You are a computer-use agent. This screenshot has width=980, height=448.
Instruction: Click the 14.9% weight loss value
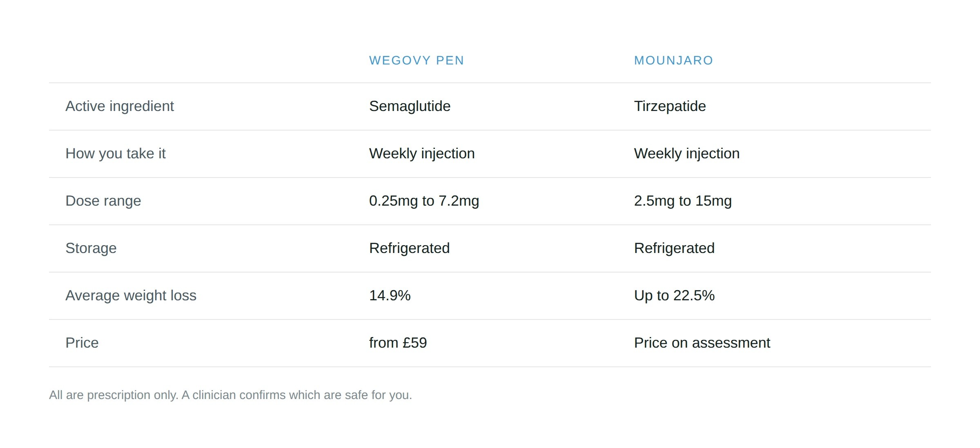pos(390,295)
